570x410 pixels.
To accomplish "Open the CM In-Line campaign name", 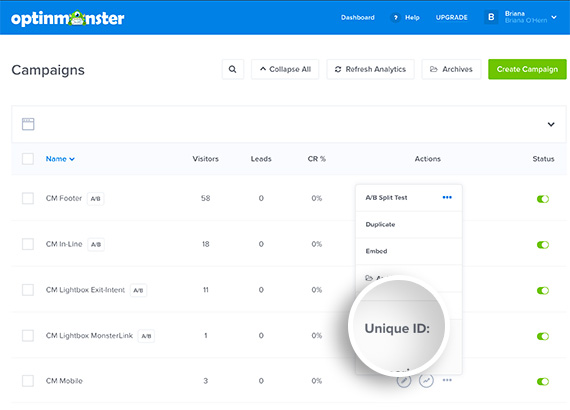I will 64,244.
